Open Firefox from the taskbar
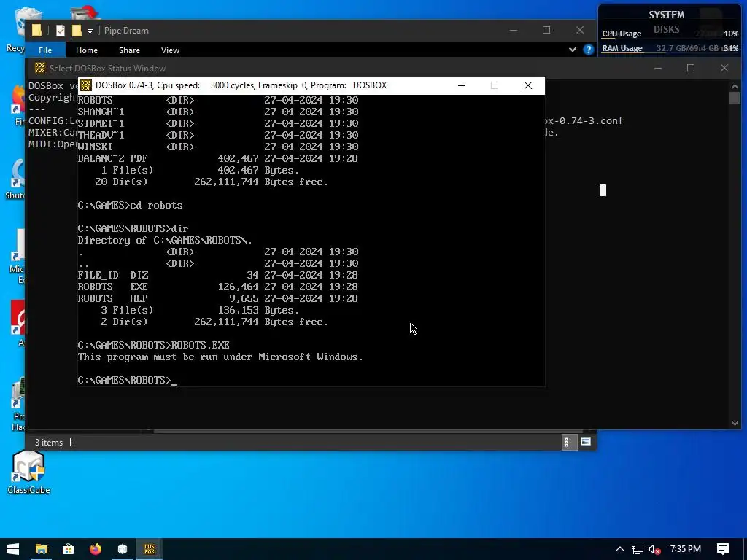The image size is (747, 560). click(x=96, y=549)
